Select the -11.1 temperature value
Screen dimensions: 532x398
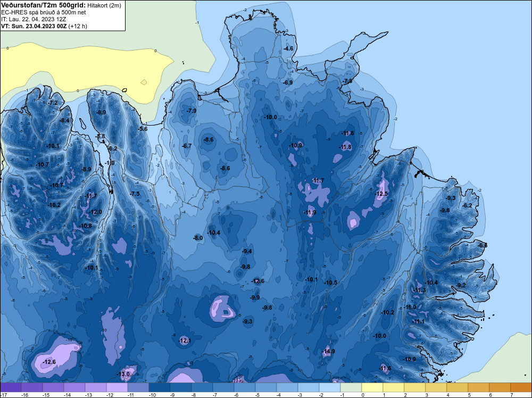pos(418,321)
